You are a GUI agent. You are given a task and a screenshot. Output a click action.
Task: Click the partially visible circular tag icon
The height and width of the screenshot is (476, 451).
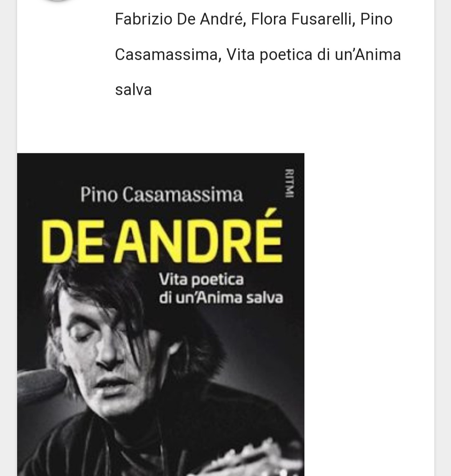tap(57, 1)
